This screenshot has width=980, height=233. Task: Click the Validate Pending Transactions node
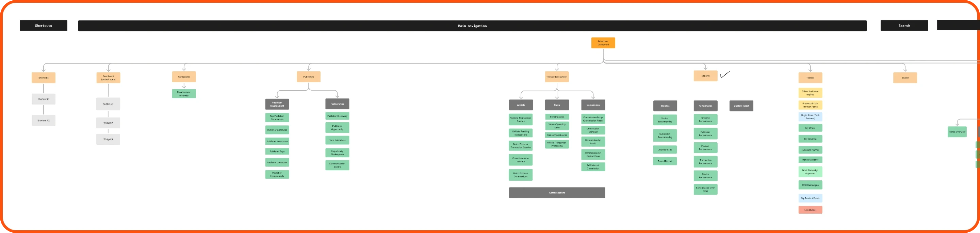click(520, 133)
